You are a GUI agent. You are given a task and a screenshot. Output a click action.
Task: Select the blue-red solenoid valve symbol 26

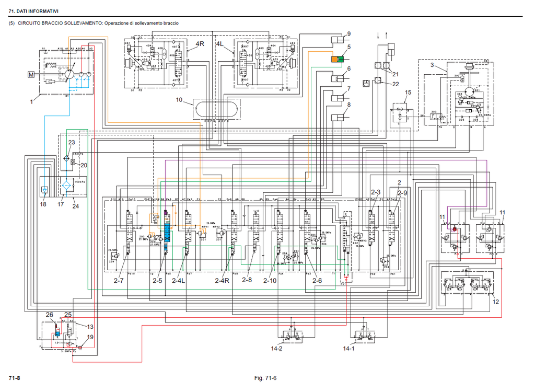tap(57, 330)
